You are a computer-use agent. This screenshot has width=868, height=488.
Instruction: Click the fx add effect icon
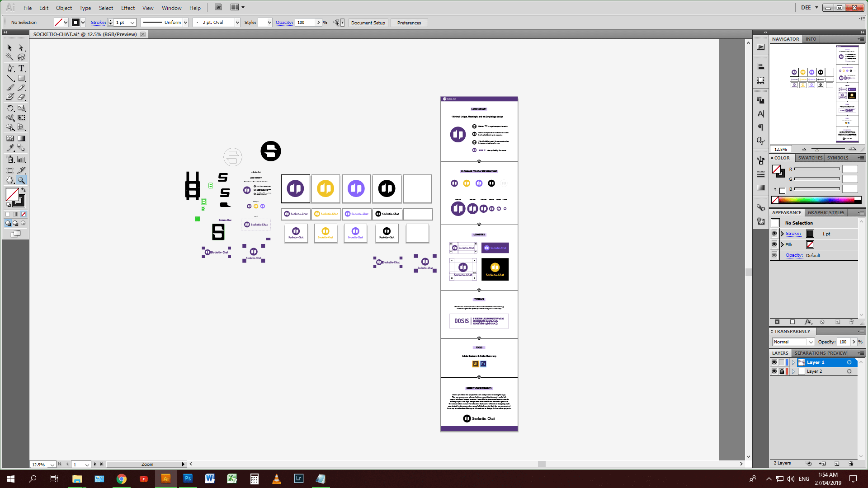click(x=808, y=322)
